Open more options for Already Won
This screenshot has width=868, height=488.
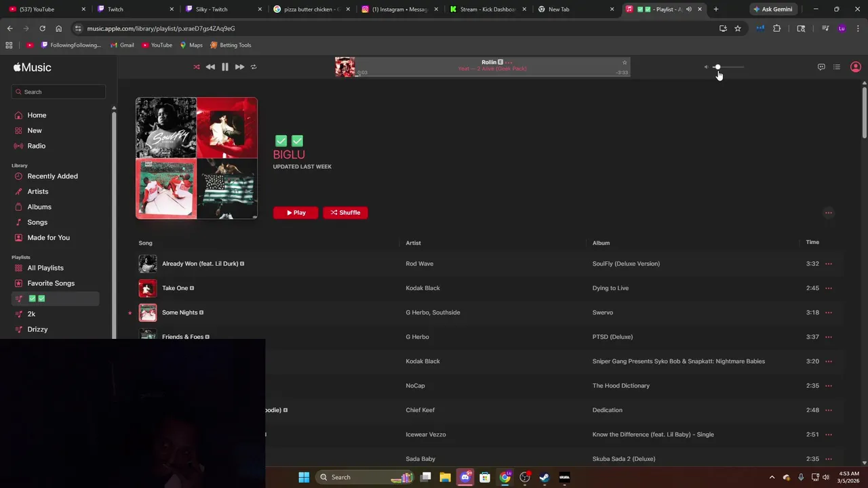pos(829,264)
